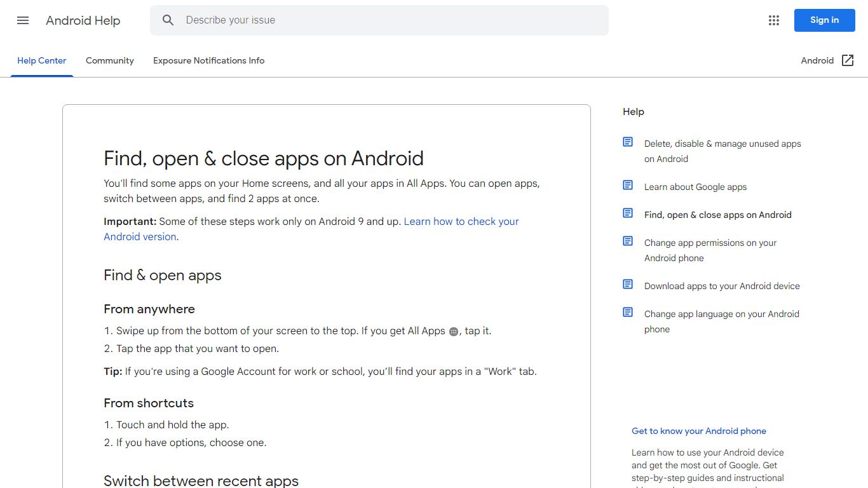This screenshot has width=868, height=488.
Task: Open Learn how to check your Android version
Action: 311,229
